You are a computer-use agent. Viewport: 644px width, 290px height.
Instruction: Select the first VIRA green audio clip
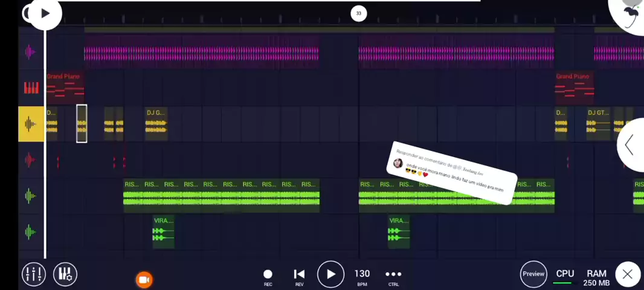(164, 232)
